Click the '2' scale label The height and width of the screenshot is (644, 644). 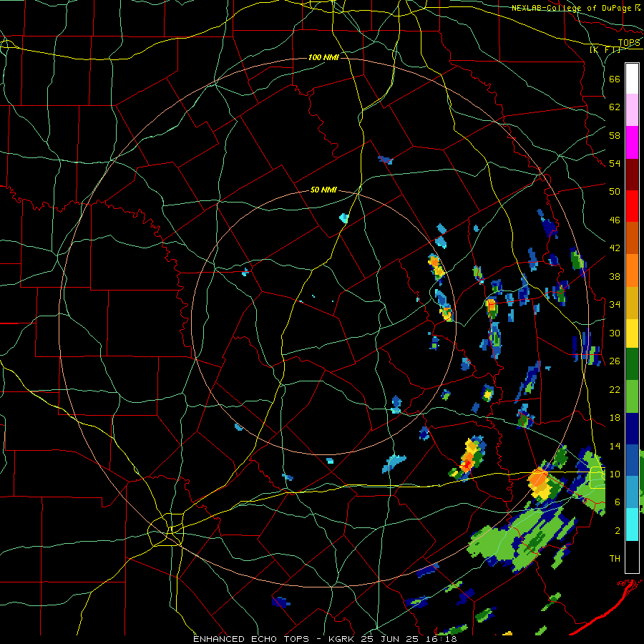pos(617,531)
